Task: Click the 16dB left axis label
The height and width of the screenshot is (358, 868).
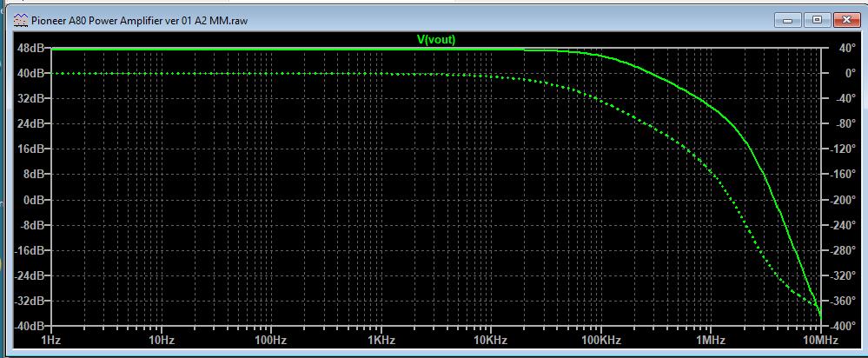Action: coord(33,149)
